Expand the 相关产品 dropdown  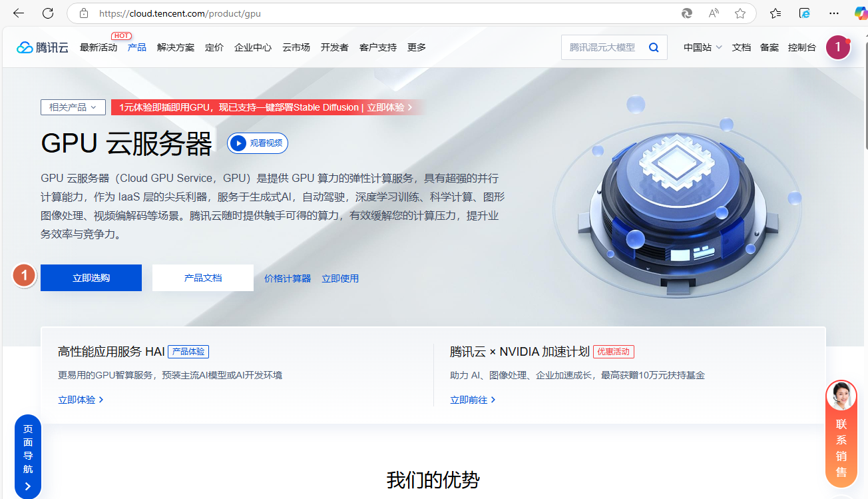(73, 107)
